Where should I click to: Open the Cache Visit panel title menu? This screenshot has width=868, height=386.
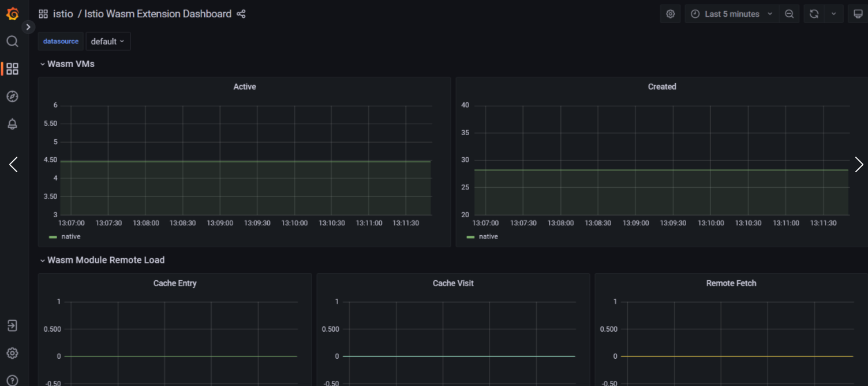(x=453, y=283)
